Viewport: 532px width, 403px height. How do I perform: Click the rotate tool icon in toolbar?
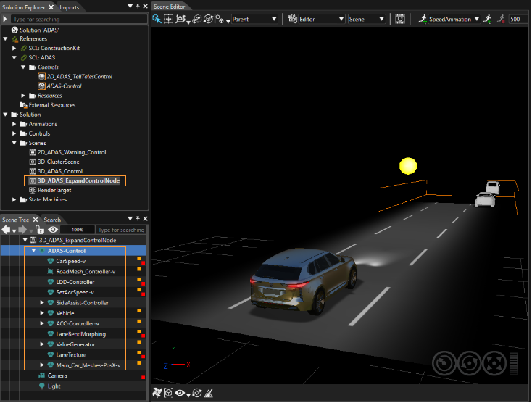pyautogui.click(x=208, y=19)
